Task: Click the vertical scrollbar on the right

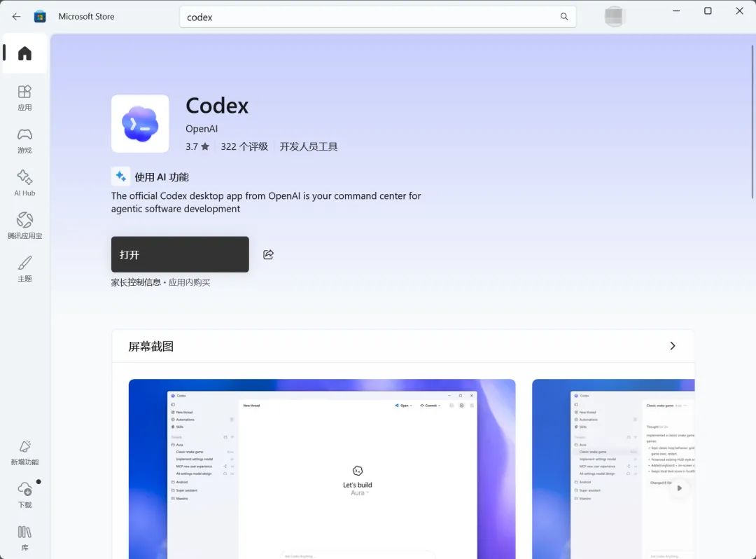Action: click(752, 122)
